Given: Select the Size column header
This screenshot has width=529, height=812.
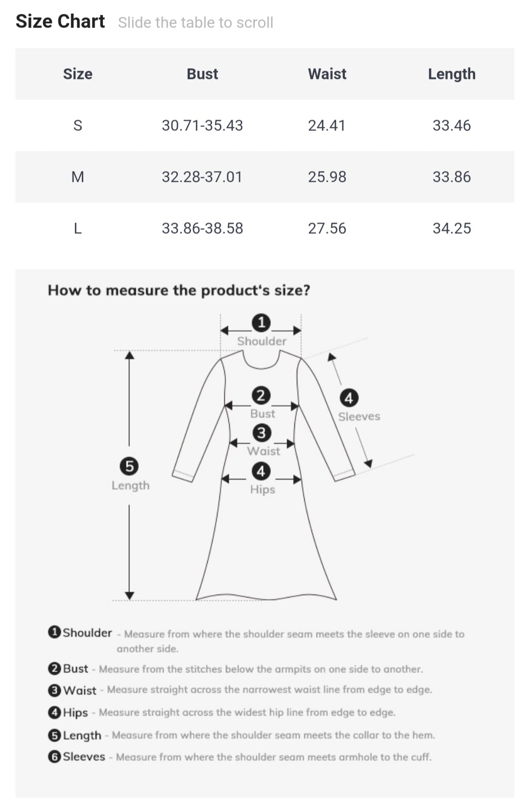Looking at the screenshot, I should (77, 74).
